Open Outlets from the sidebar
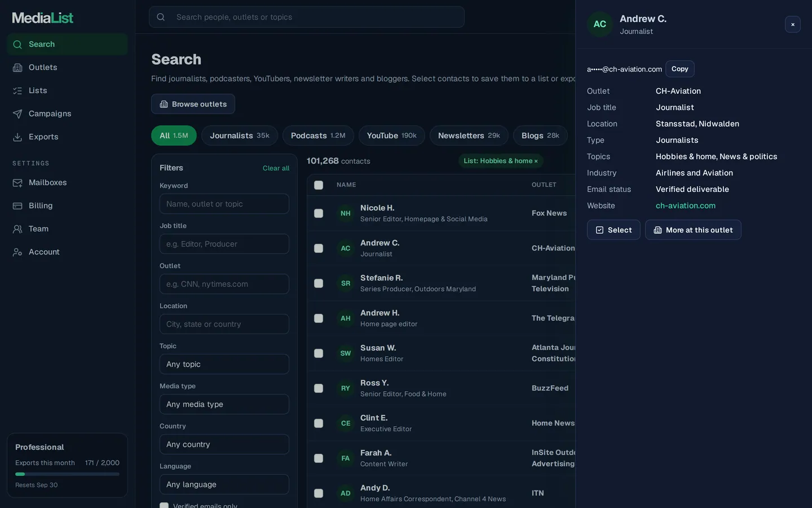The image size is (812, 508). 67,67
